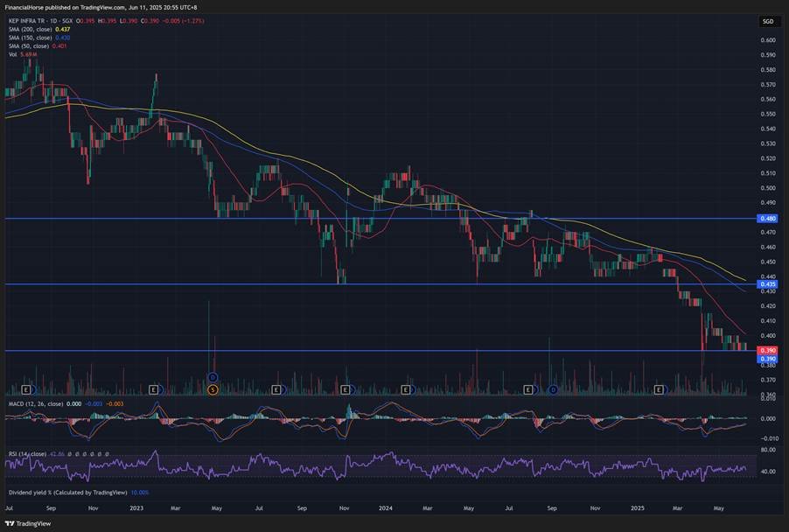Screen dimensions: 789x532
Task: Open the SGD currency selector
Action: (x=768, y=21)
